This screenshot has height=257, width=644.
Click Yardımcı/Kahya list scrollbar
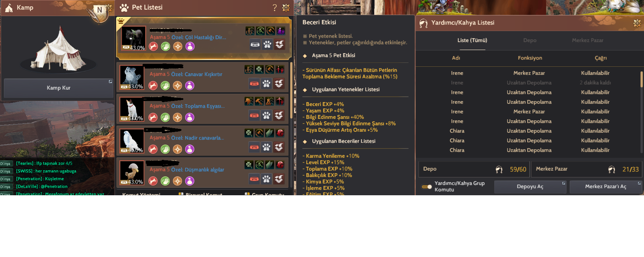[x=641, y=79]
